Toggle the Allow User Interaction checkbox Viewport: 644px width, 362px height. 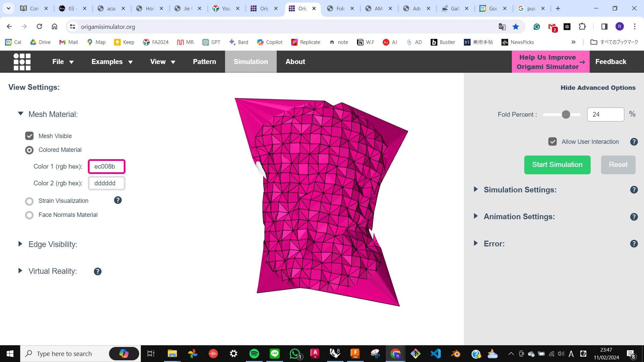pos(552,142)
